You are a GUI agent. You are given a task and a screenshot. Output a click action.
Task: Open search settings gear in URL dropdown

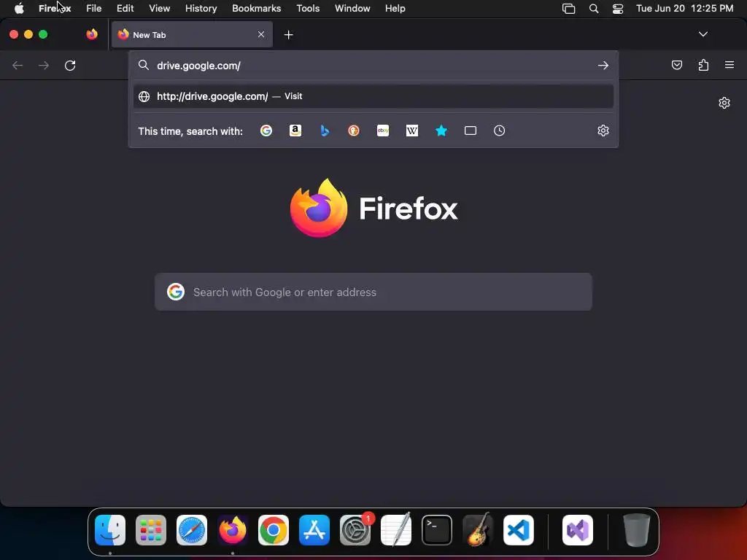[x=603, y=131]
